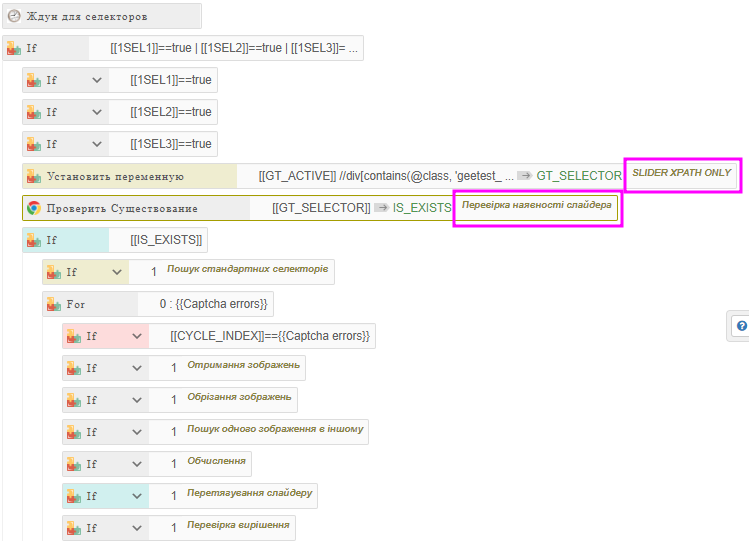Click the Chrome icon on Проверить Существование

coord(34,208)
